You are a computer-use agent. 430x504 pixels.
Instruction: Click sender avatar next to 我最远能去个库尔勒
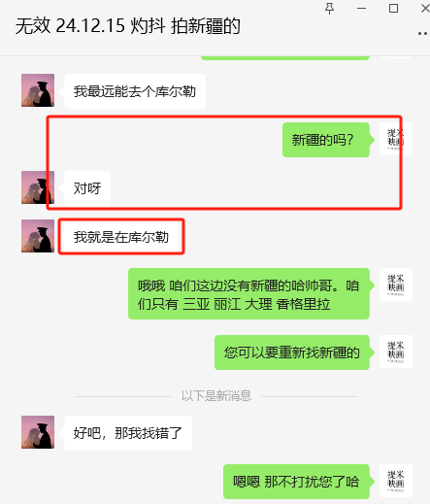point(38,90)
